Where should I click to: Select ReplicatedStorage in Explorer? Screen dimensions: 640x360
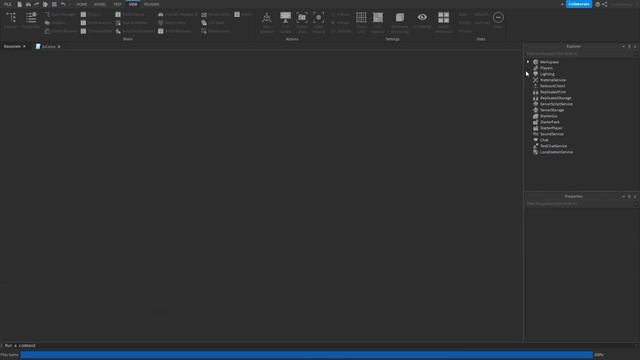(556, 98)
